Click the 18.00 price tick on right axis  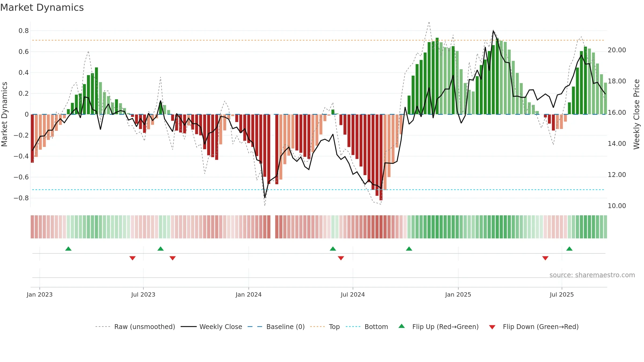pos(617,81)
